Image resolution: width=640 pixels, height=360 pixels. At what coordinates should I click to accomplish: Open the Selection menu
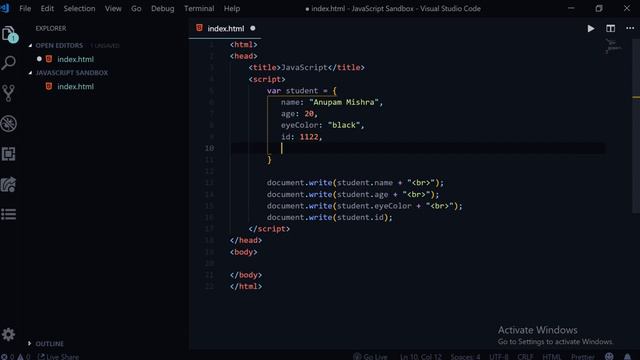click(79, 8)
